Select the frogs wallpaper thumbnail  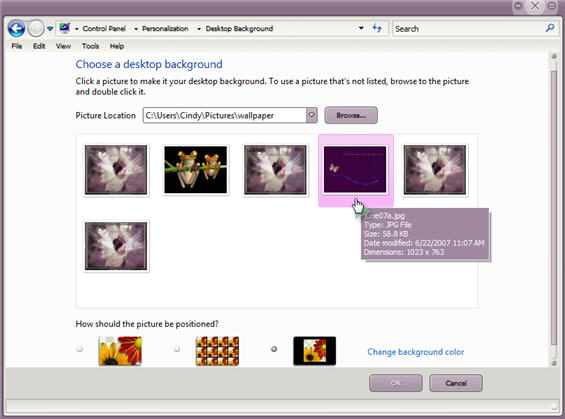[x=196, y=170]
